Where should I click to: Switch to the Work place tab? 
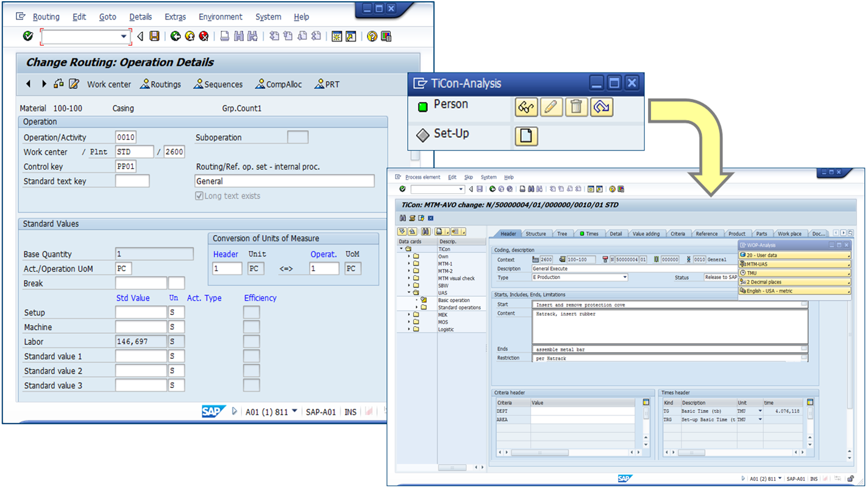click(x=789, y=234)
